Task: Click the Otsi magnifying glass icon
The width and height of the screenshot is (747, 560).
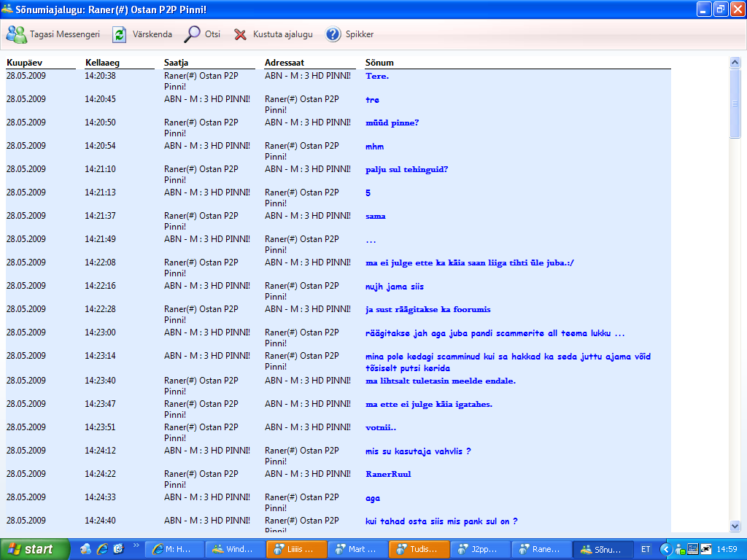Action: click(x=193, y=34)
